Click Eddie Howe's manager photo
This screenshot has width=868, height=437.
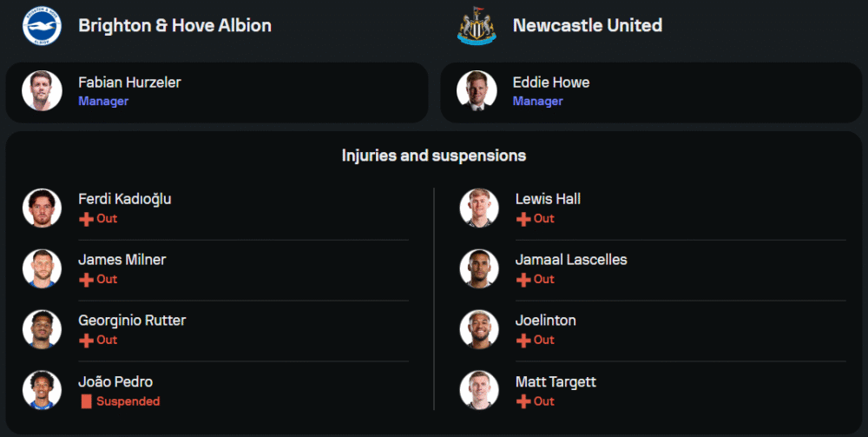[x=477, y=91]
